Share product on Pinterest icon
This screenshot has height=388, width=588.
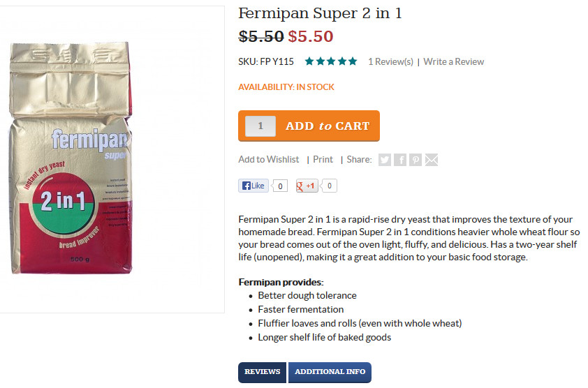point(416,160)
